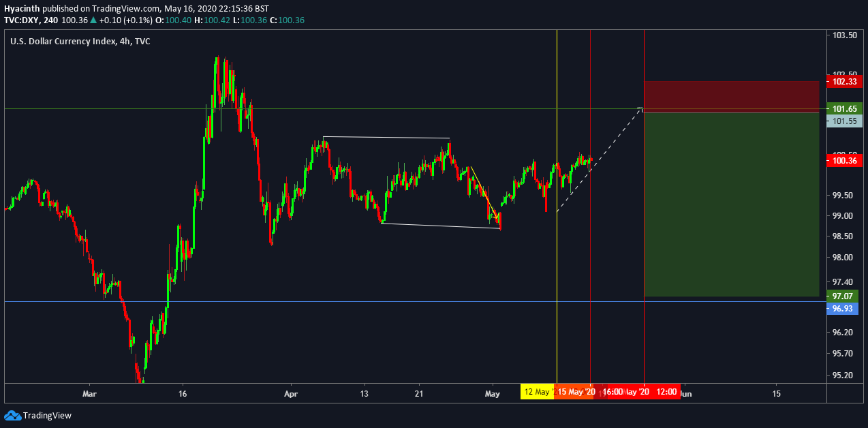Click the 98.50 price axis label
Screen dimensions: 868x428
pyautogui.click(x=844, y=236)
